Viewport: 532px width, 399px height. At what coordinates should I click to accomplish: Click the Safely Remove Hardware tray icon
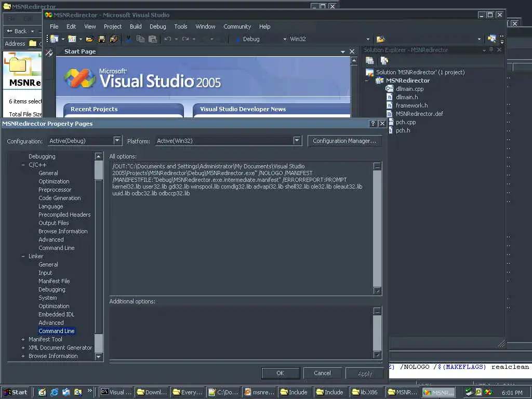469,392
